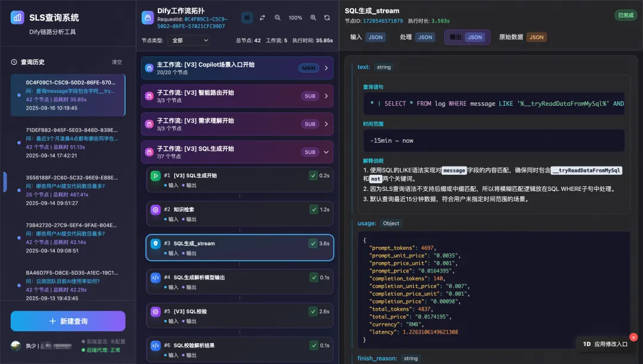Click the green check of node #3 SQL生成_stream
643x364 pixels.
(x=313, y=243)
